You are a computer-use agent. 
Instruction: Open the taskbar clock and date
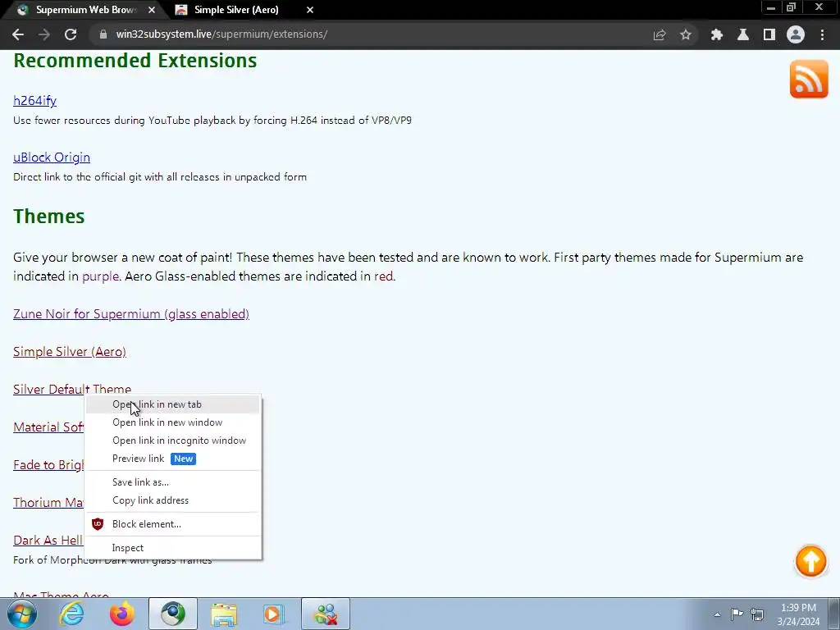[798, 614]
